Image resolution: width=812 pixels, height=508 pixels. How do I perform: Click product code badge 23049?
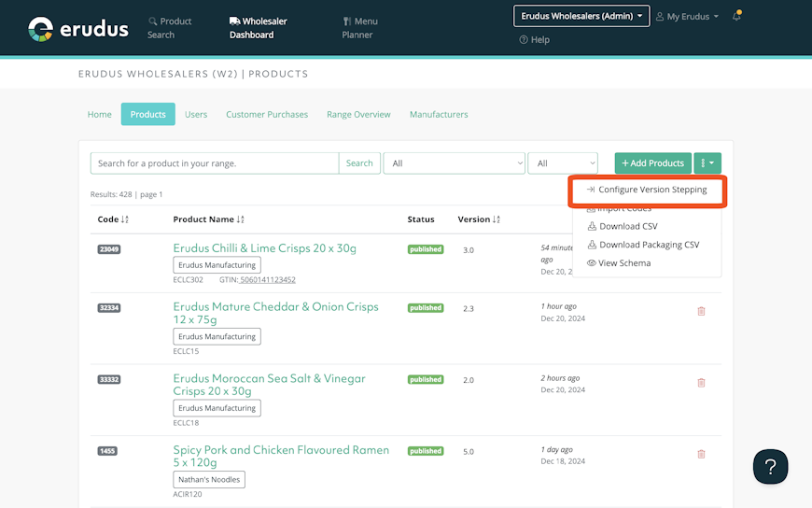click(x=109, y=249)
